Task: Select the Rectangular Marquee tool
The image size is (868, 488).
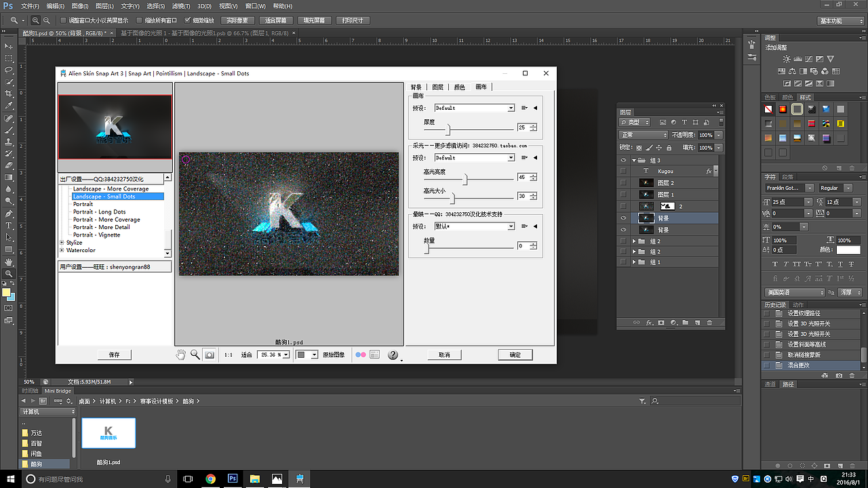Action: 9,58
